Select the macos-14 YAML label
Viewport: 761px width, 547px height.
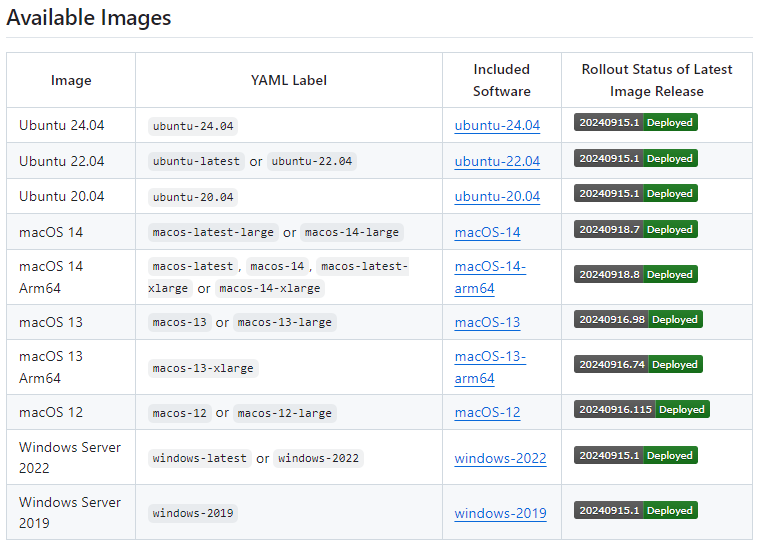point(277,266)
